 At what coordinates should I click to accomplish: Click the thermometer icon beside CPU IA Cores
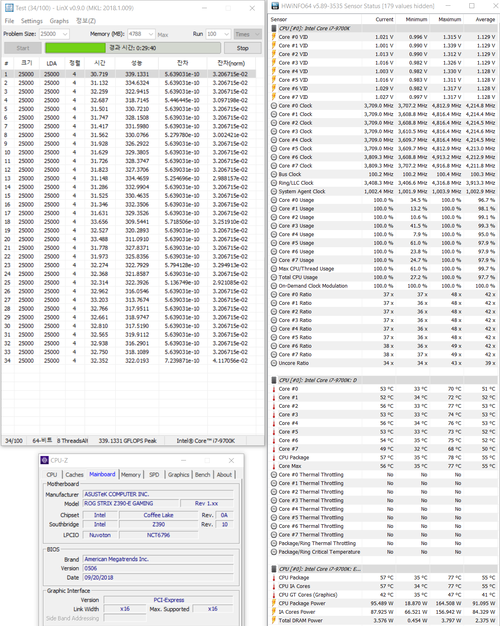[274, 586]
